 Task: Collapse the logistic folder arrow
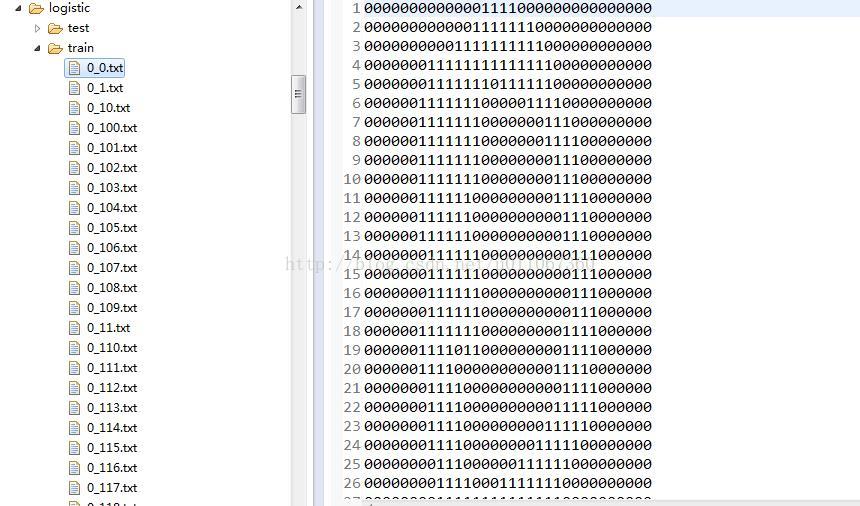point(18,8)
